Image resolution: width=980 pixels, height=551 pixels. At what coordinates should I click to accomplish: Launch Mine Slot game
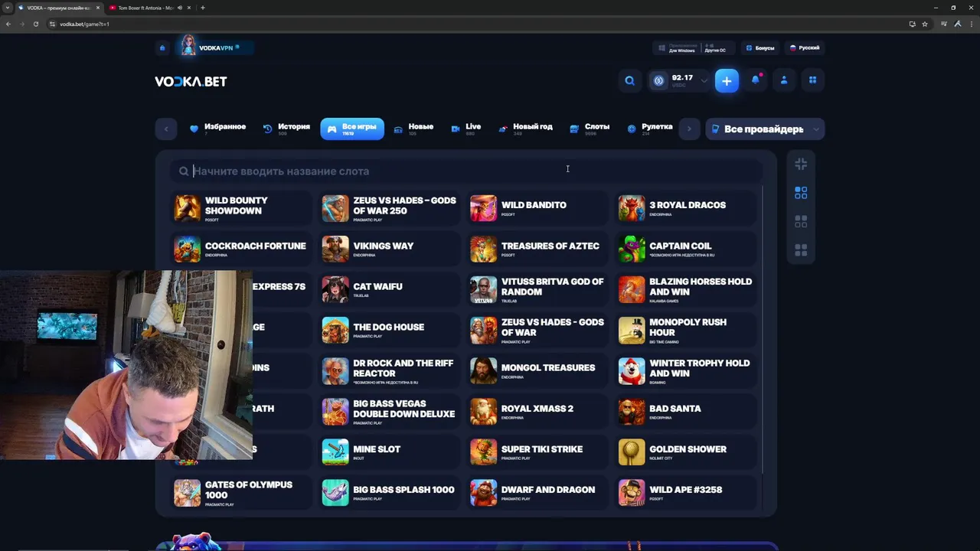(389, 452)
